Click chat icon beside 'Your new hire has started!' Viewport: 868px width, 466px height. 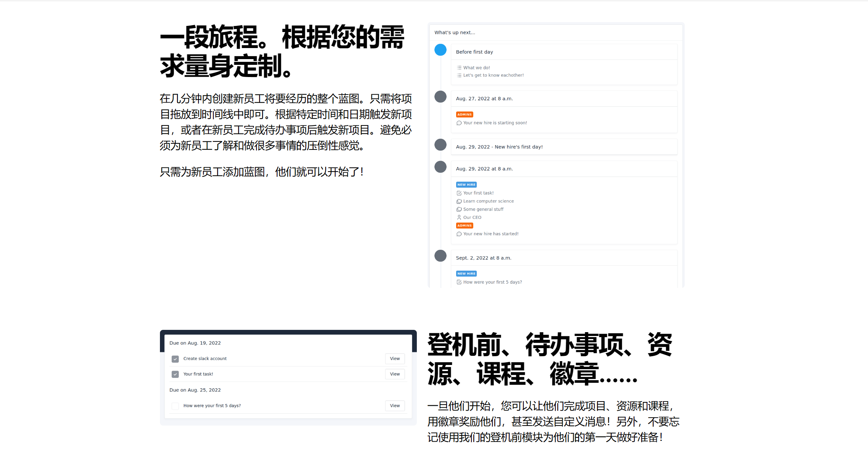(x=459, y=234)
